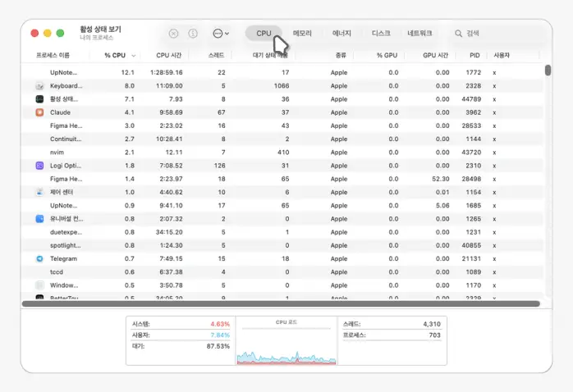
Task: Click the 126 threads cell
Action: [220, 166]
